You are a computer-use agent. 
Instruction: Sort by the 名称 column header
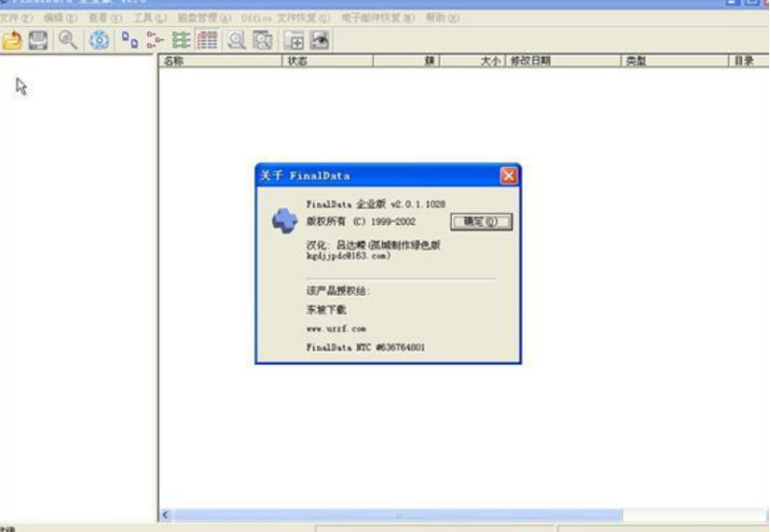click(220, 60)
